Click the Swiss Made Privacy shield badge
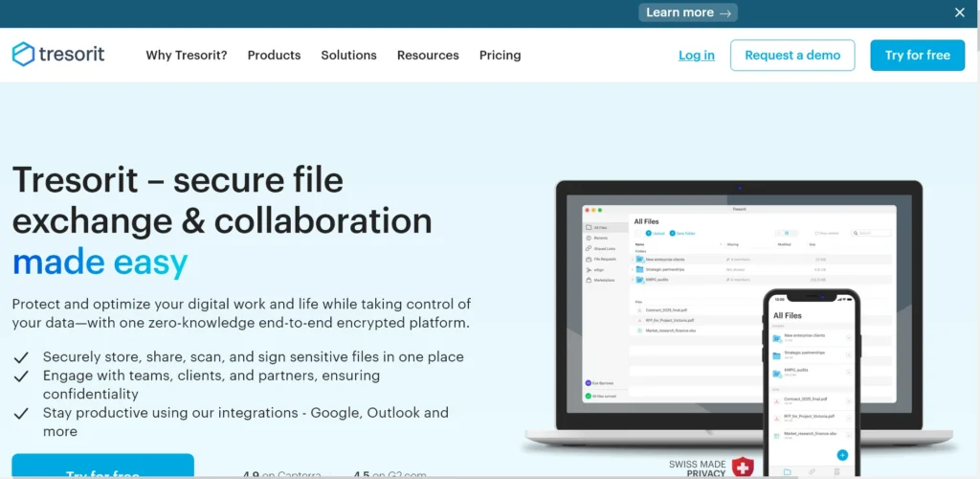This screenshot has width=980, height=479. [x=742, y=468]
